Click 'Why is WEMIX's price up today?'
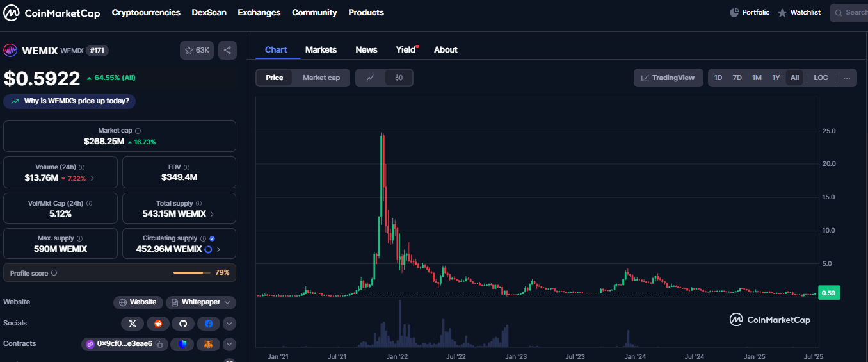Viewport: 868px width, 362px height. pyautogui.click(x=70, y=101)
